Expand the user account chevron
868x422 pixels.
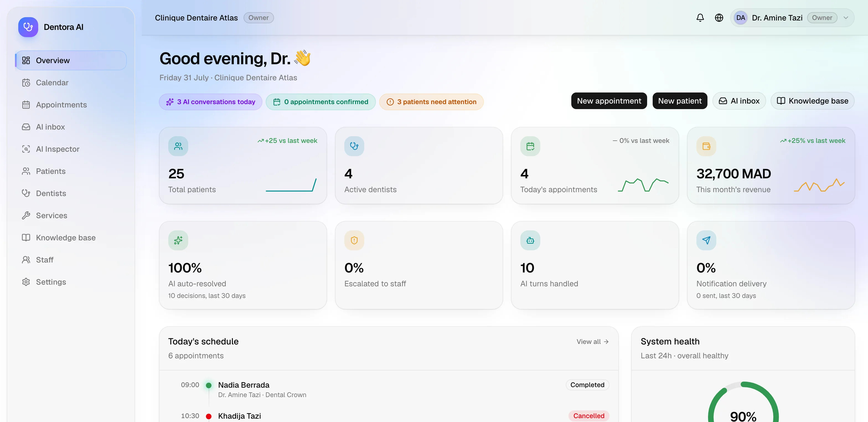845,17
